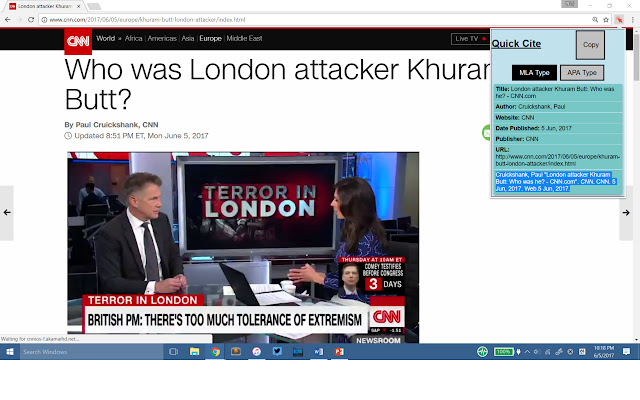Screen dimensions: 640x400
Task: Click the Publisher: CNN field
Action: [558, 139]
